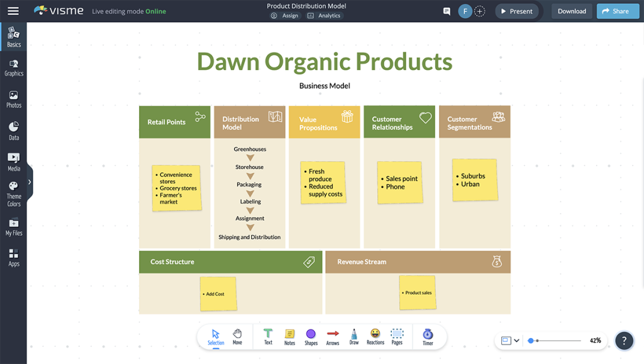Open the Apps section in the sidebar

(13, 257)
